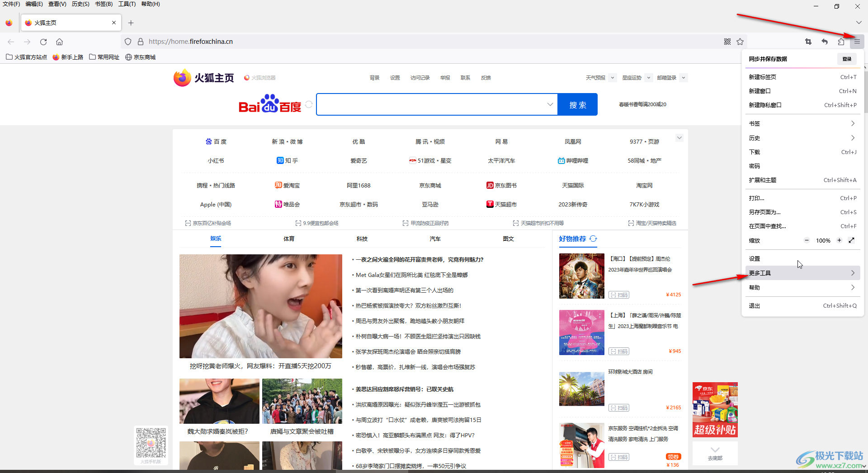
Task: Open the extensions puzzle icon in toolbar
Action: tap(840, 42)
